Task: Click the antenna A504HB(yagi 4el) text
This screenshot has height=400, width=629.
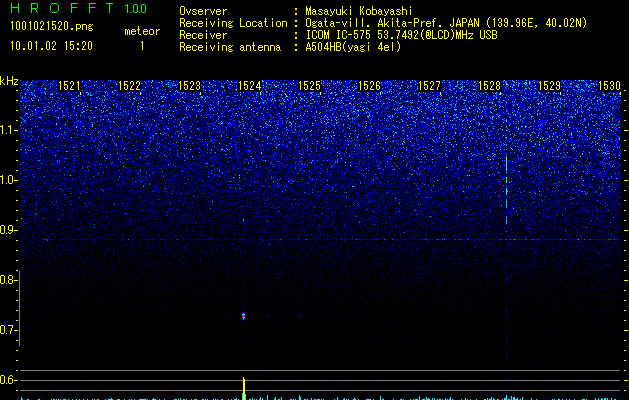Action: [353, 47]
